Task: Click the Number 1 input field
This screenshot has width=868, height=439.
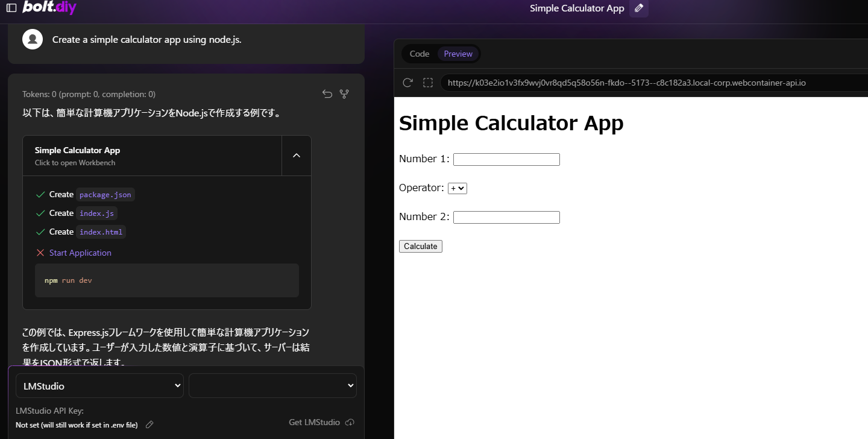Action: point(506,159)
